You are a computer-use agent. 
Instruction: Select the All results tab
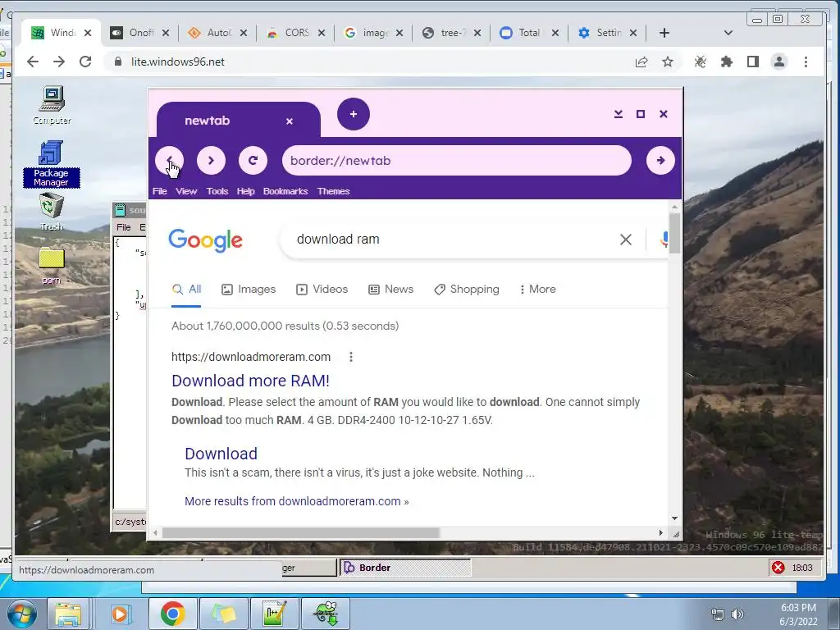pos(186,290)
